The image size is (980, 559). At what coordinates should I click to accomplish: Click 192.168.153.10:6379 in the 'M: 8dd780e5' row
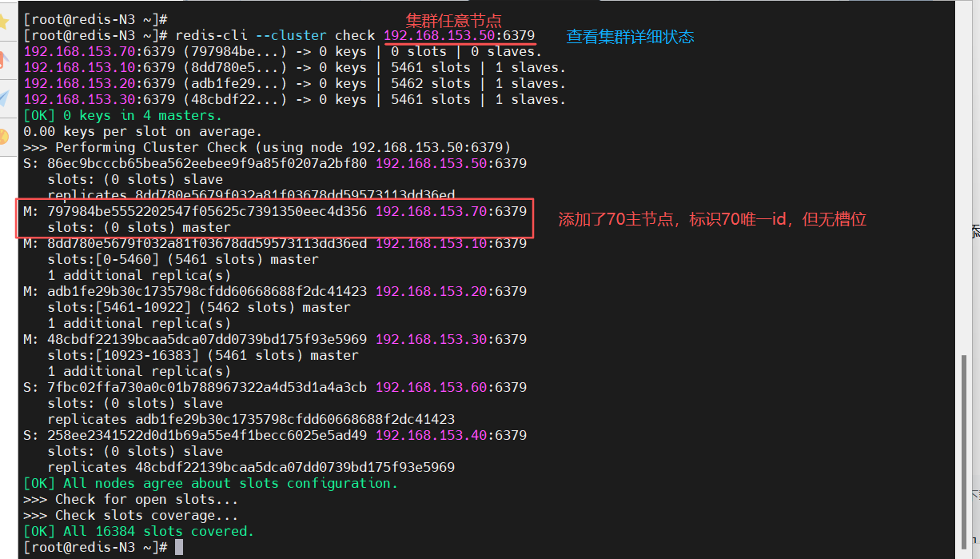451,243
